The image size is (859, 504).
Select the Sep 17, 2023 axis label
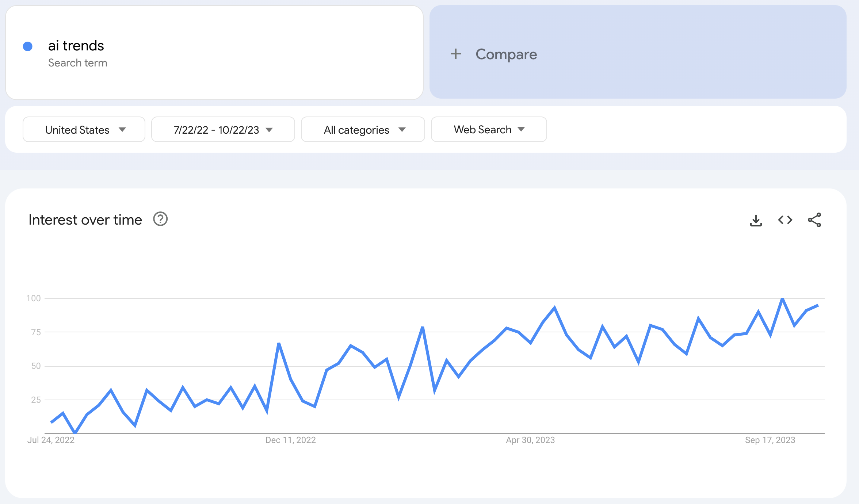(770, 440)
